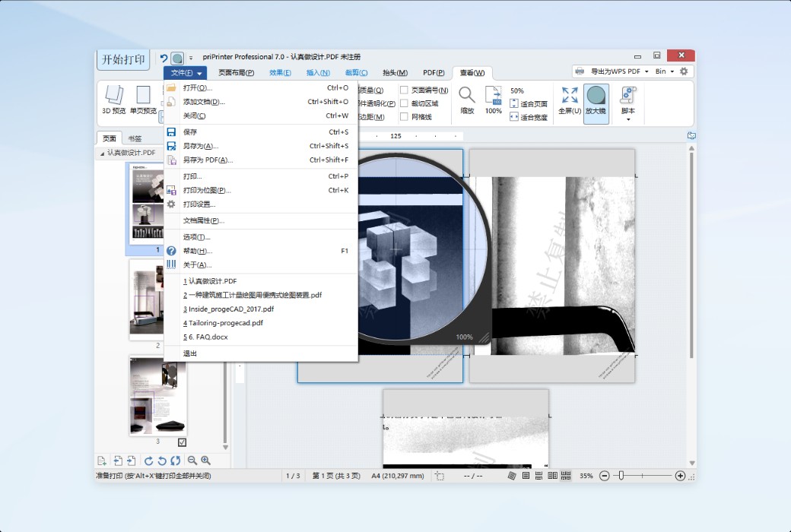791x532 pixels.
Task: Click the main preview vertical scrollbar
Action: 691,255
